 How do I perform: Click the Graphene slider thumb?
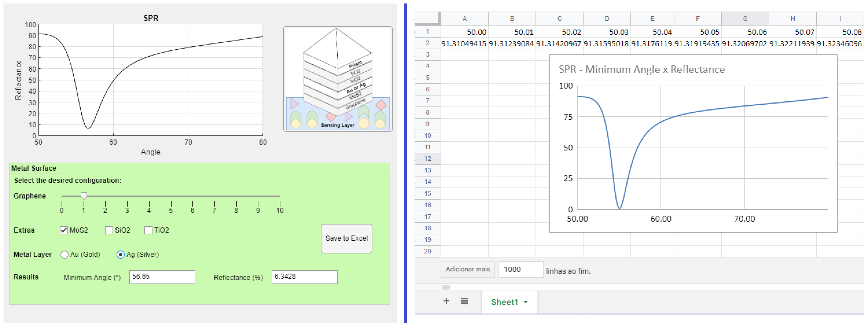(84, 196)
